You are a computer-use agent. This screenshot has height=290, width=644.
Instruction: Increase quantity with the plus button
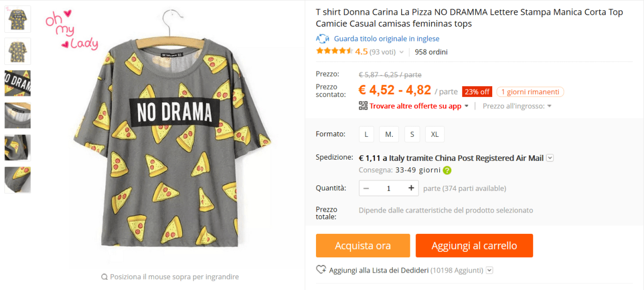tap(411, 188)
